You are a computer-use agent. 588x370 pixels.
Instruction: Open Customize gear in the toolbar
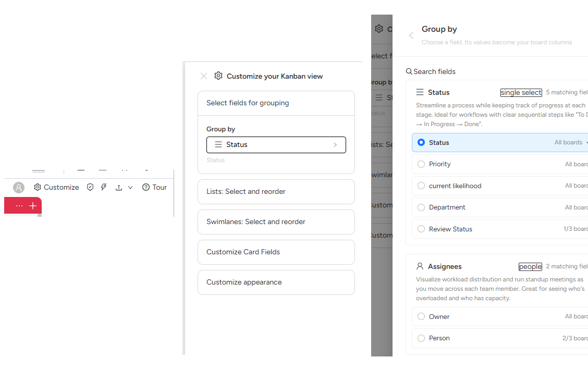click(56, 188)
